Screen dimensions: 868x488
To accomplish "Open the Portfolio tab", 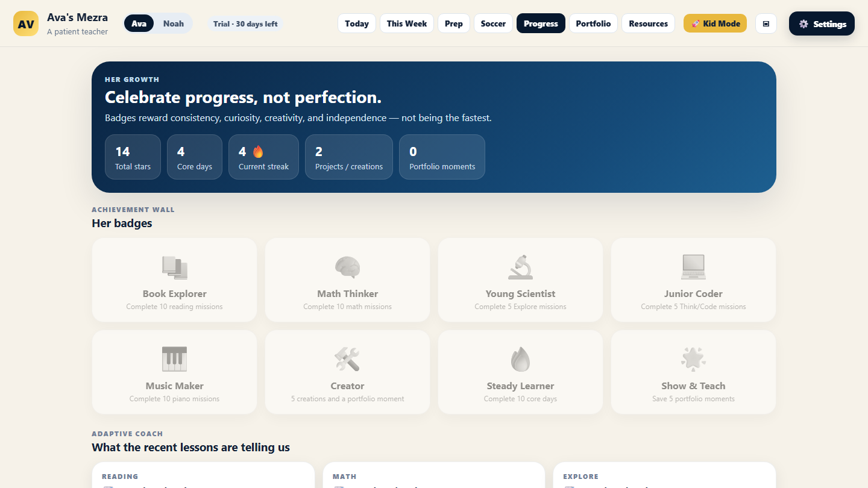I will (x=593, y=23).
